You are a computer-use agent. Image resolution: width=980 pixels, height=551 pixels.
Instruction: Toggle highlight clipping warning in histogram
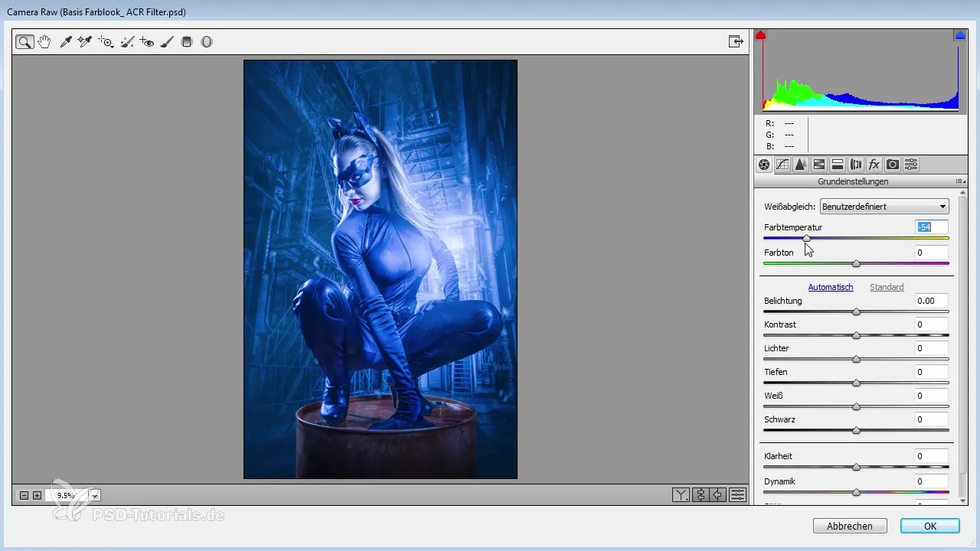point(959,35)
